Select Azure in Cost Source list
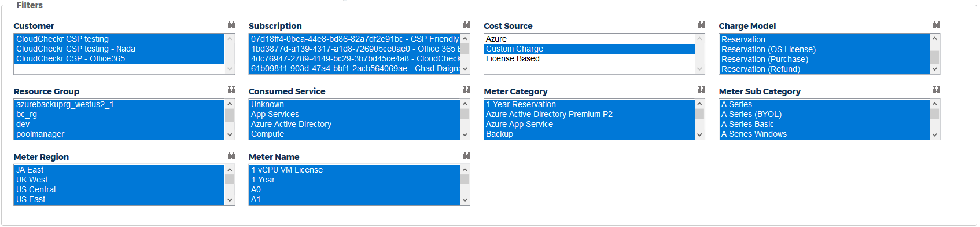Viewport: 980px width, 227px height. pos(589,39)
